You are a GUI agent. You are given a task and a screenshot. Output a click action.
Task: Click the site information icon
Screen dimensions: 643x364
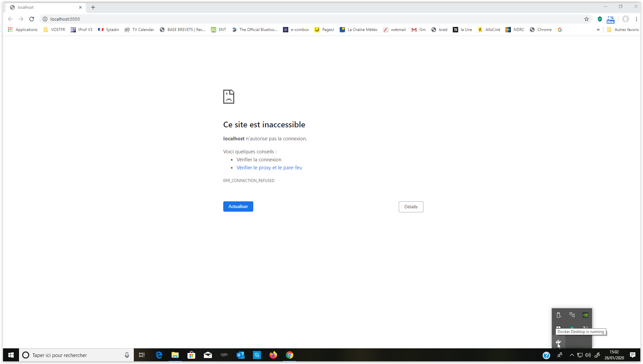[45, 19]
